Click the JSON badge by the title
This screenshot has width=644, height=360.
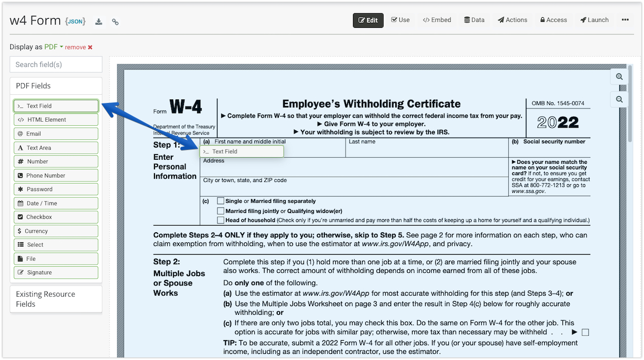(x=75, y=21)
